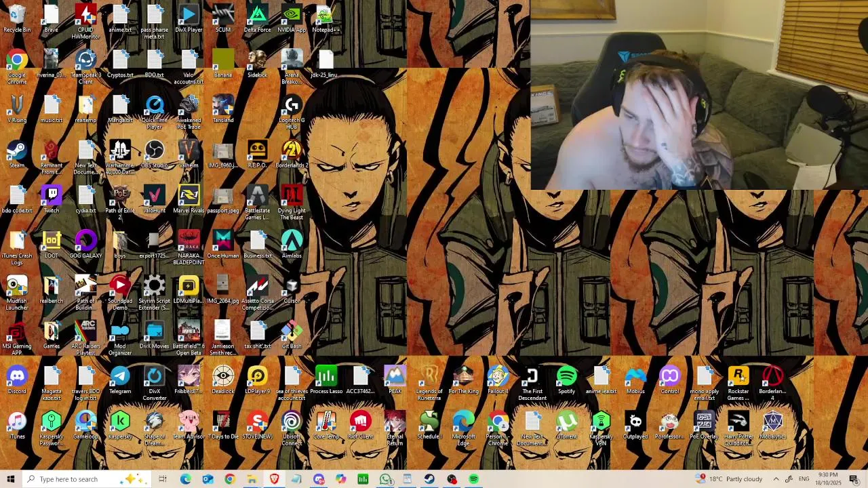
Task: Select the Aimlabs desktop shortcut
Action: coord(292,245)
